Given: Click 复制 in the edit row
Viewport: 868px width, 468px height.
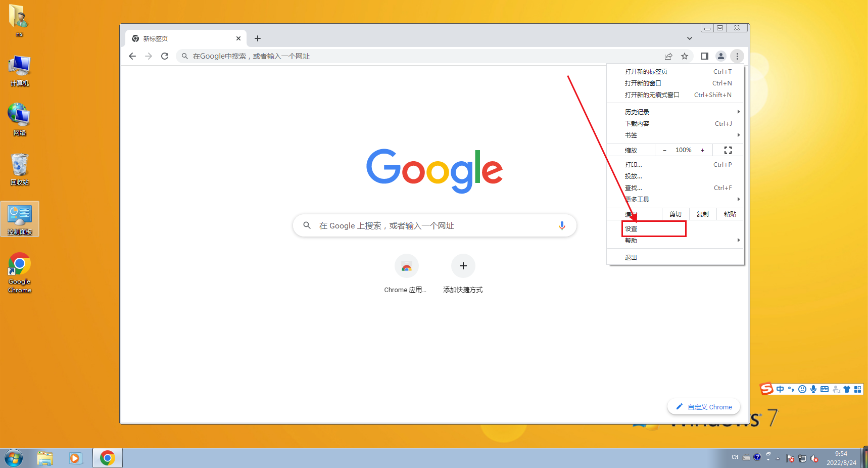Looking at the screenshot, I should [x=703, y=214].
